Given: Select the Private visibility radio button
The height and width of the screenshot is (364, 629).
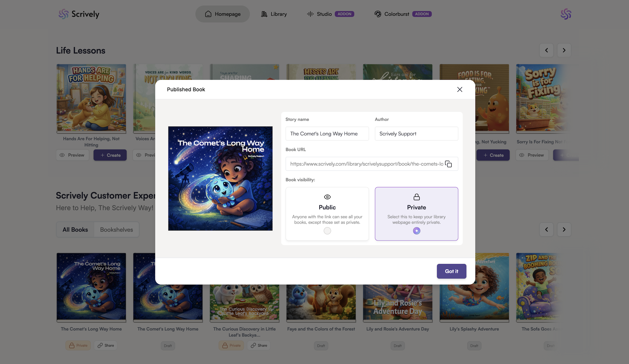Looking at the screenshot, I should 416,231.
